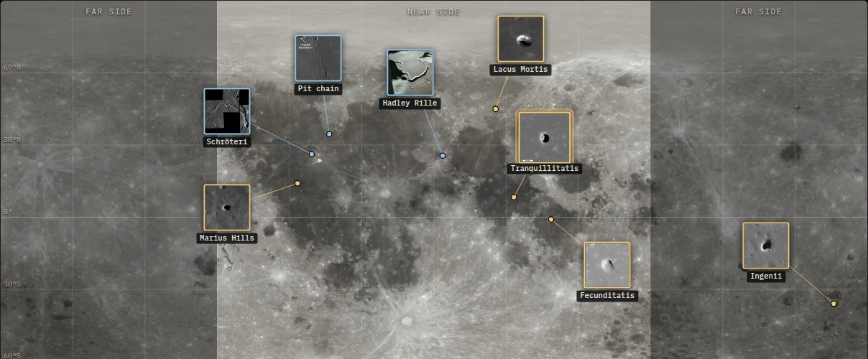Open the Hadley Rille thumbnail image

pos(410,73)
